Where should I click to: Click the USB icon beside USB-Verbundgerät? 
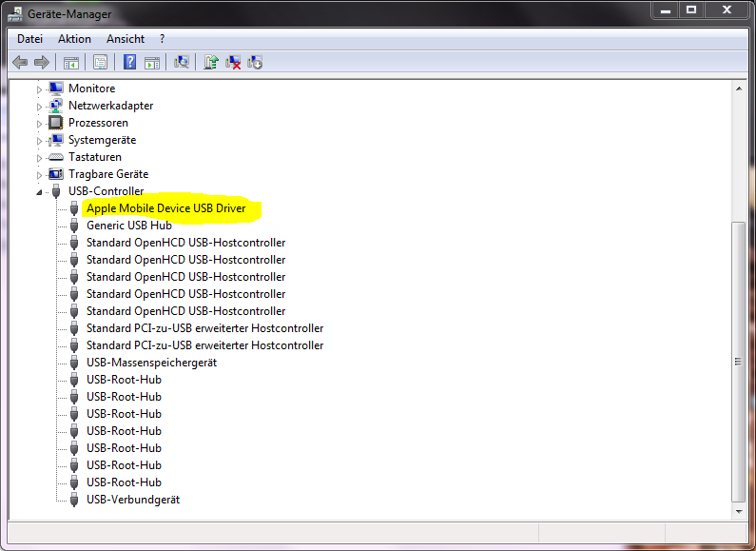74,500
